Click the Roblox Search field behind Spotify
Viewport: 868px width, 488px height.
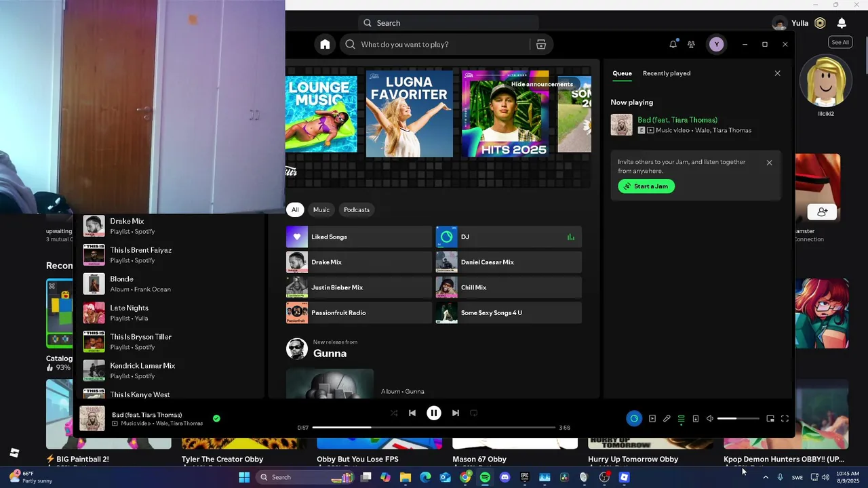pyautogui.click(x=448, y=23)
